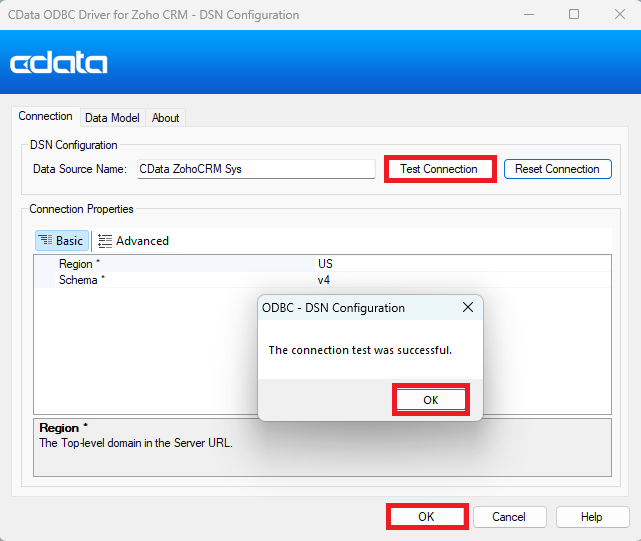Click the Reset Connection button
The width and height of the screenshot is (641, 541).
tap(558, 169)
